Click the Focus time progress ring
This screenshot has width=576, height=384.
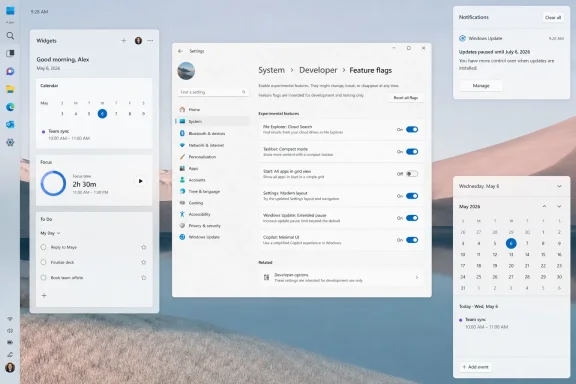53,183
